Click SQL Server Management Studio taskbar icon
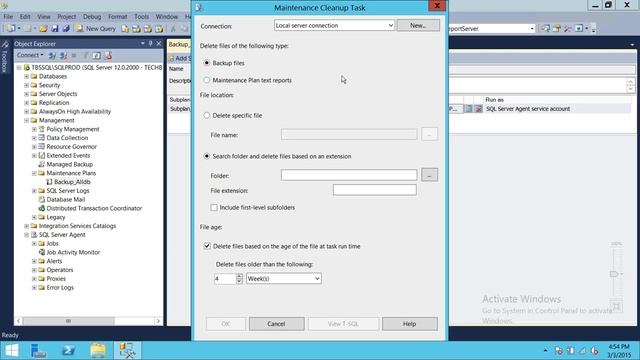The height and width of the screenshot is (360, 640). (127, 351)
